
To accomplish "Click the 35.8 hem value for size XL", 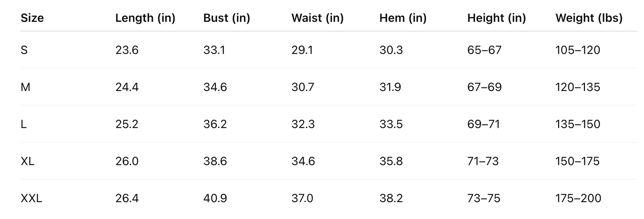I will click(x=391, y=161).
